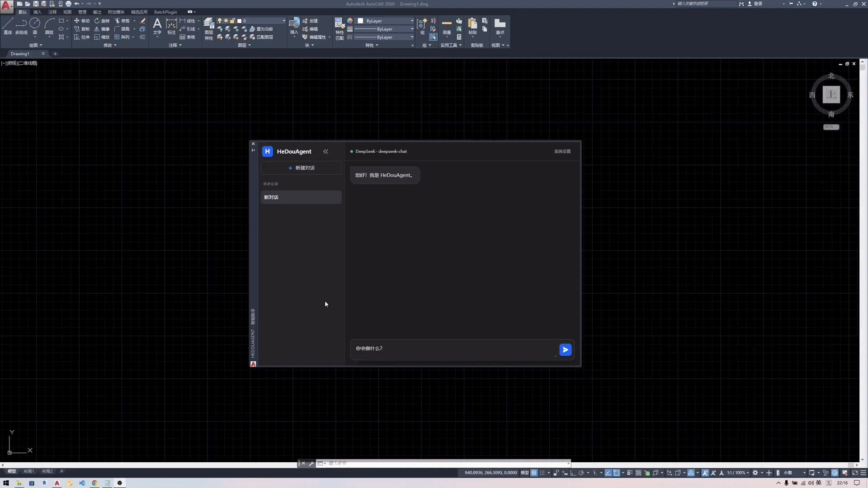Click Match Layer (匹配图层) button

[261, 37]
